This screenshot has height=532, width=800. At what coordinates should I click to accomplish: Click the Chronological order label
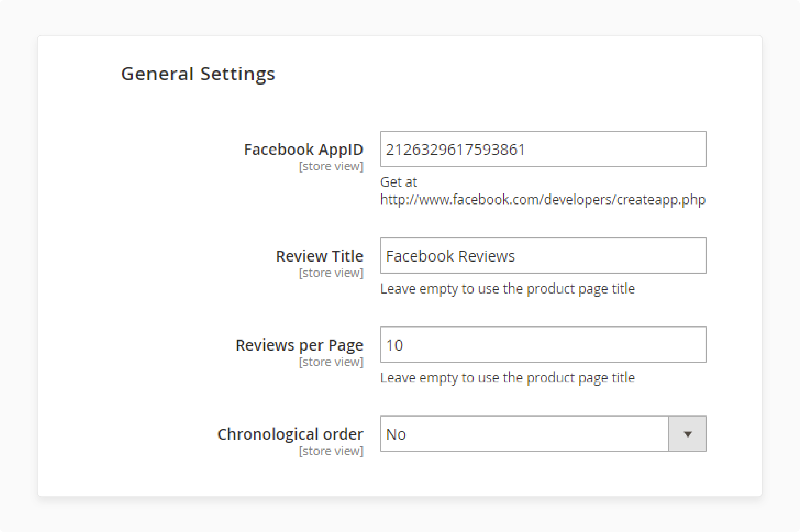coord(290,434)
